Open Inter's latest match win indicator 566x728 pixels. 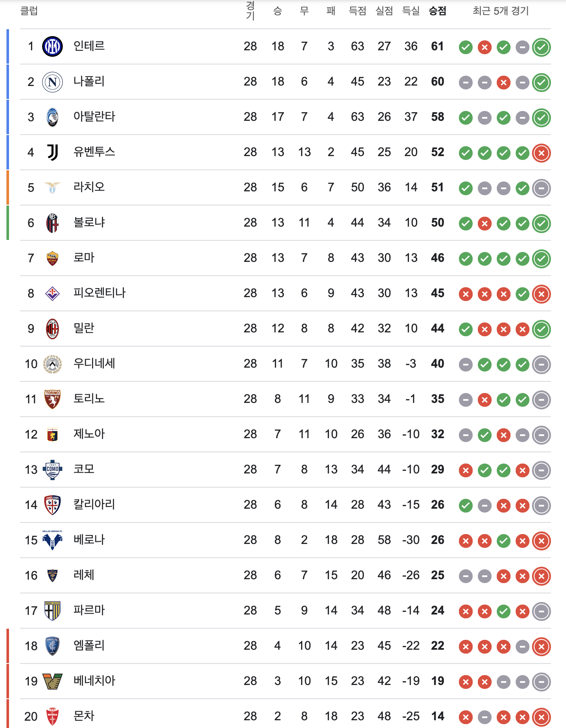point(541,47)
